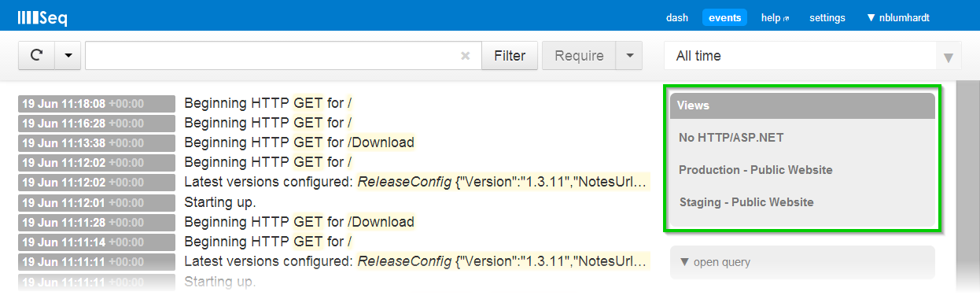Refresh events with the circular arrow button
Image resolution: width=980 pixels, height=303 pixels.
(x=36, y=56)
